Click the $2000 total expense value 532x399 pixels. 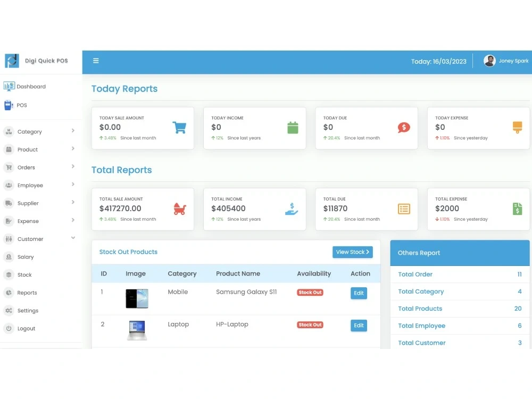pos(447,209)
